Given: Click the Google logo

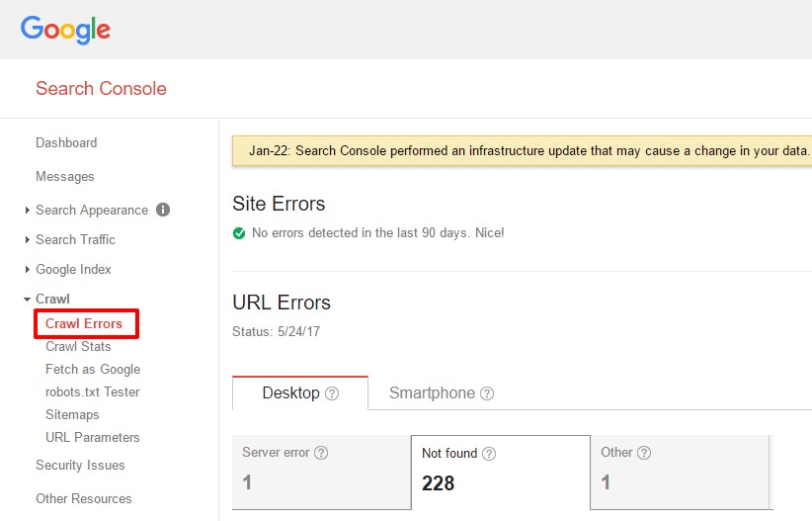Looking at the screenshot, I should click(x=65, y=30).
